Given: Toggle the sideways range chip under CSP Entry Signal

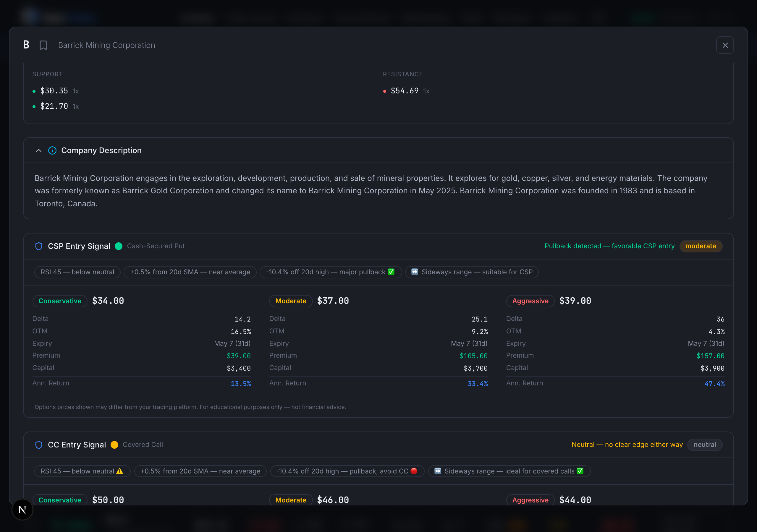Looking at the screenshot, I should 471,272.
